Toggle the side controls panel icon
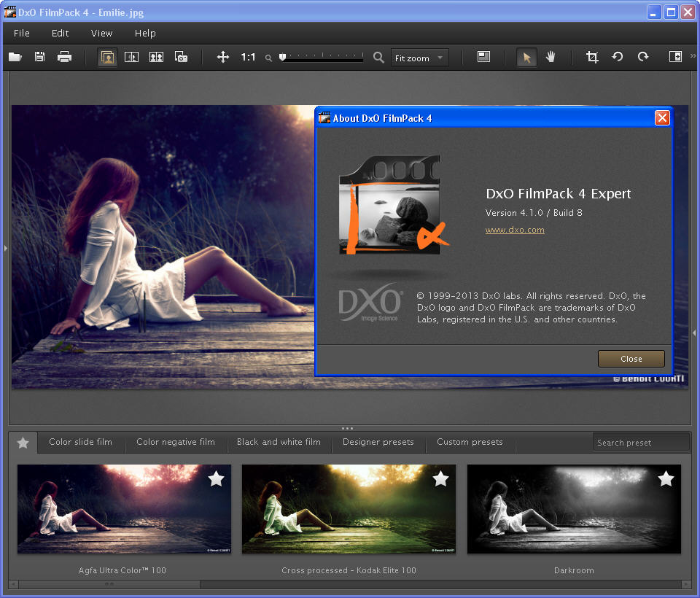This screenshot has width=700, height=598. point(675,57)
